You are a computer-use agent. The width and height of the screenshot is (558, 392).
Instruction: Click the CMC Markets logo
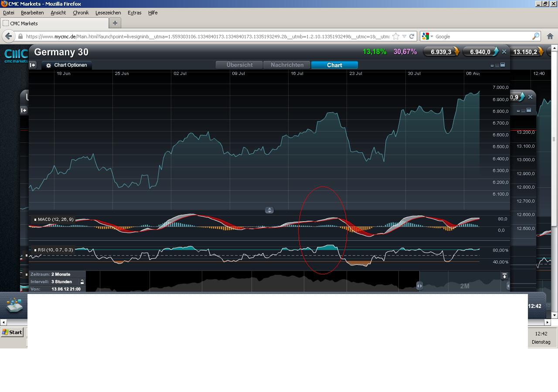click(16, 55)
